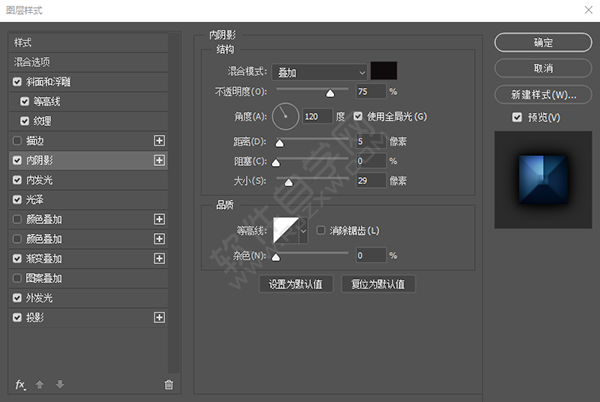Click the plus icon beside 投影
The width and height of the screenshot is (600, 402).
[158, 317]
